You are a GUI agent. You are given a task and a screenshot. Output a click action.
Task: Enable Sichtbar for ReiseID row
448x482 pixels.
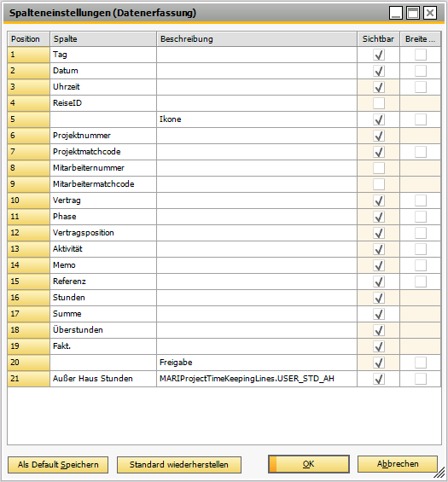tap(379, 103)
